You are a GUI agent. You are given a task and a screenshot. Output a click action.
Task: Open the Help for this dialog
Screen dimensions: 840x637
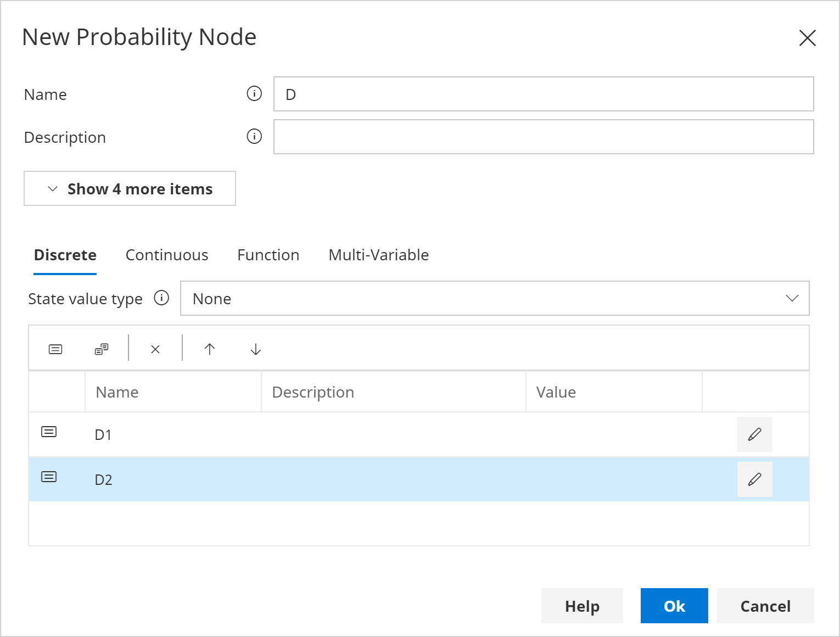[581, 606]
